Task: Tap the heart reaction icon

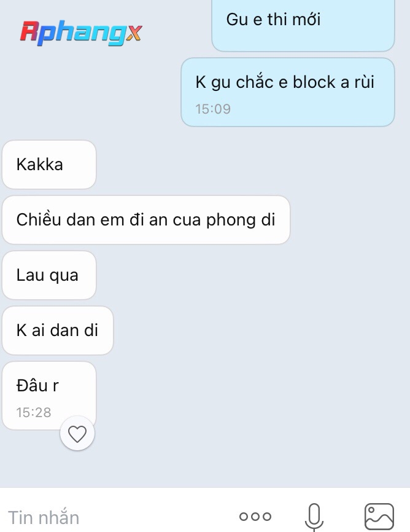Action: [77, 434]
